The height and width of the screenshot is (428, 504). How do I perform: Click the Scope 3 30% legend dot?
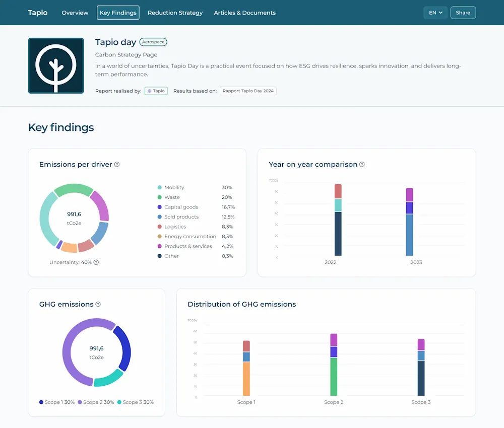coord(119,402)
